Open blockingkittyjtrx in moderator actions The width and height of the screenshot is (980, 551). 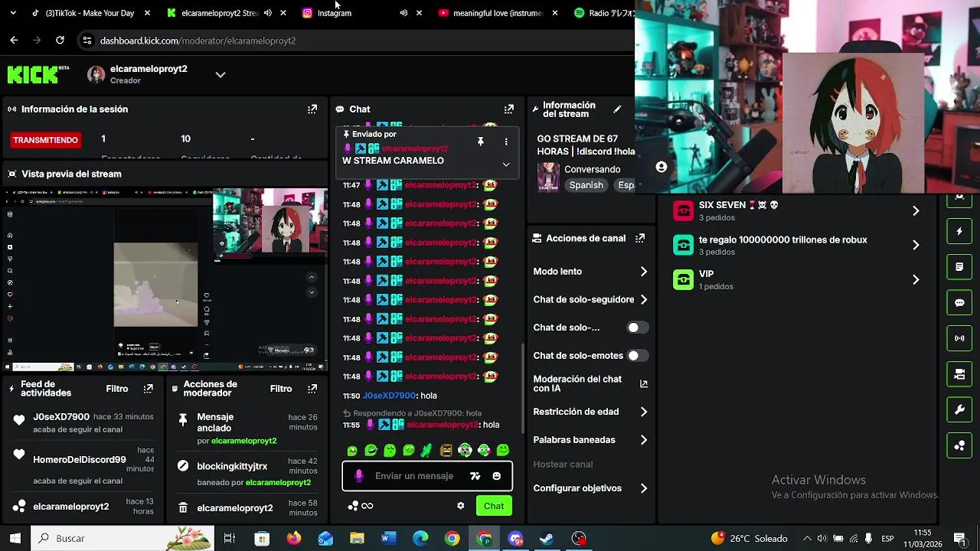point(232,466)
